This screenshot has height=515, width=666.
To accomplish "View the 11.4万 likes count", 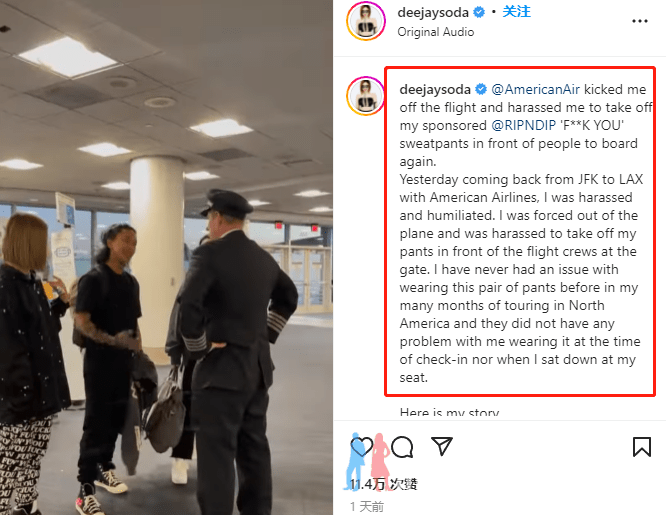I will click(x=384, y=484).
